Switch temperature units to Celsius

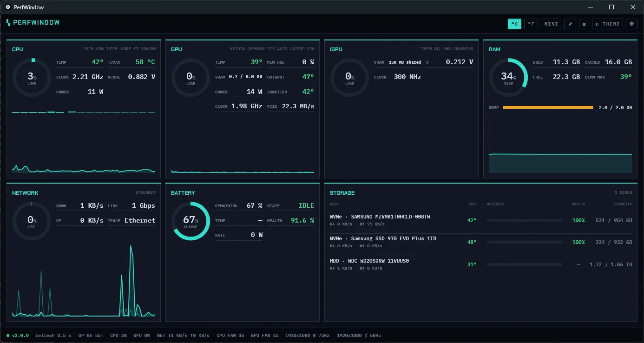pyautogui.click(x=514, y=24)
